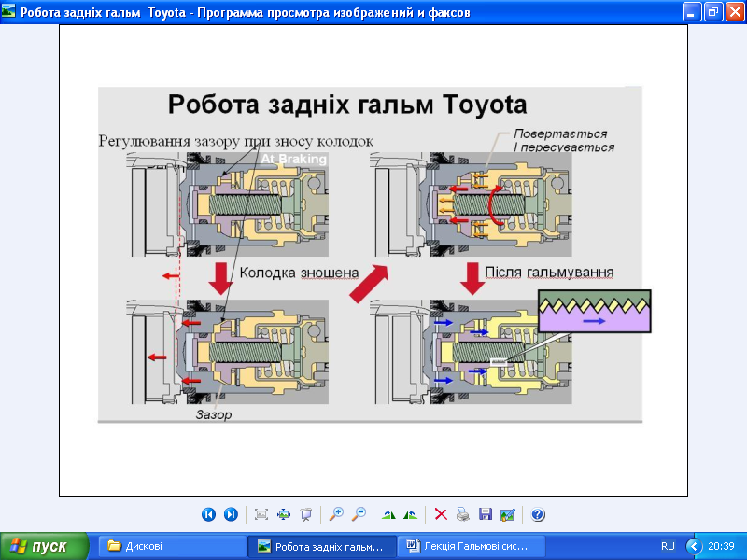Go to the previous image
This screenshot has height=560, width=747.
[208, 514]
